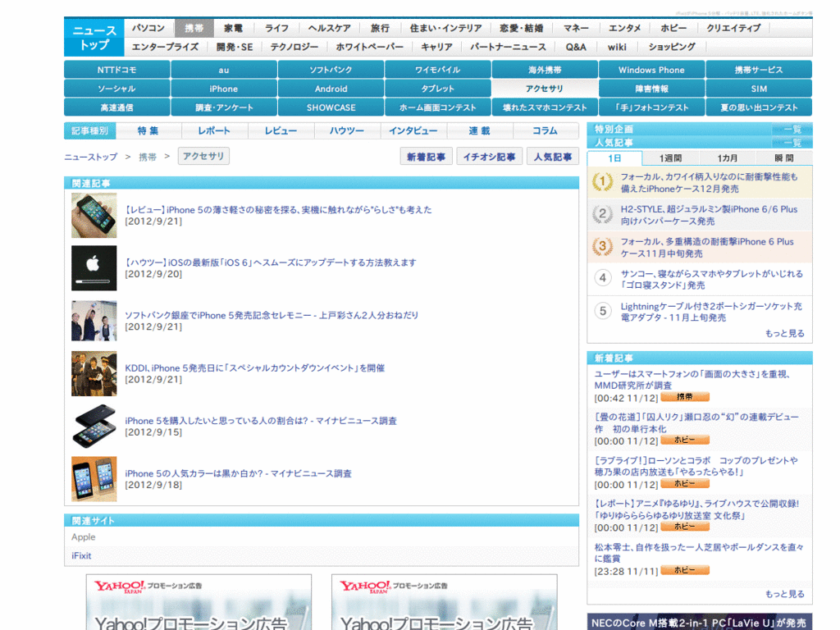
Task: Switch popular ranking to 1週間 tab
Action: coord(670,158)
